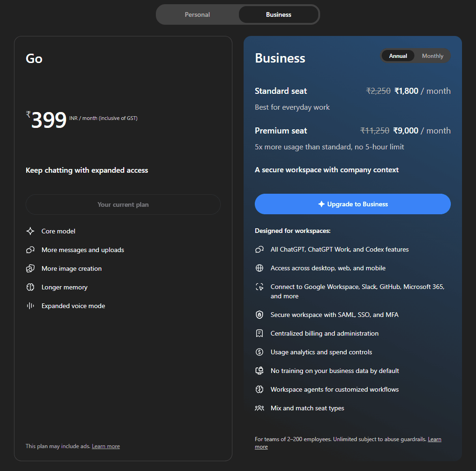Click the workspace agents icon beside customized workflows

point(259,389)
